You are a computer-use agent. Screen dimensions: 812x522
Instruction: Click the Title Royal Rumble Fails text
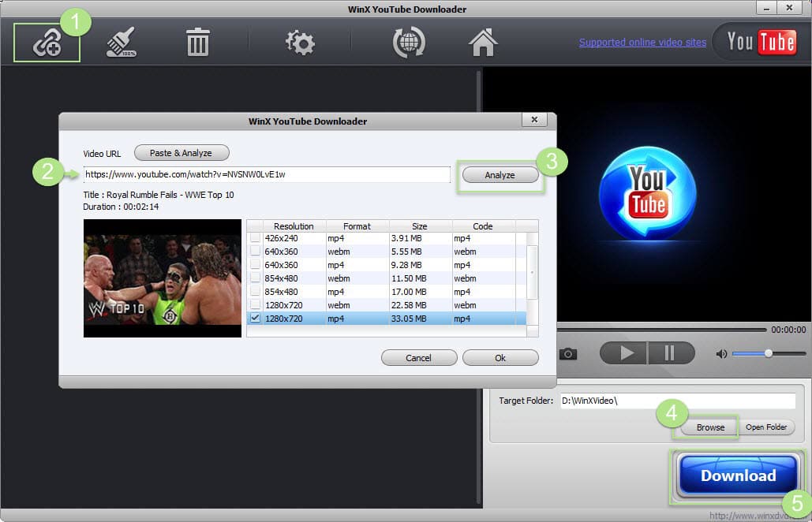pyautogui.click(x=159, y=195)
